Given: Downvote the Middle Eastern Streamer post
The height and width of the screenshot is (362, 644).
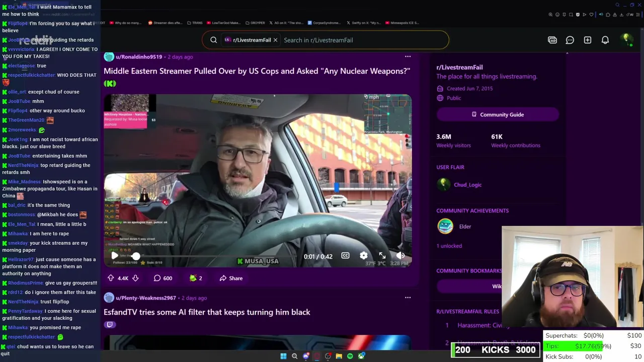Looking at the screenshot, I should click(x=135, y=278).
